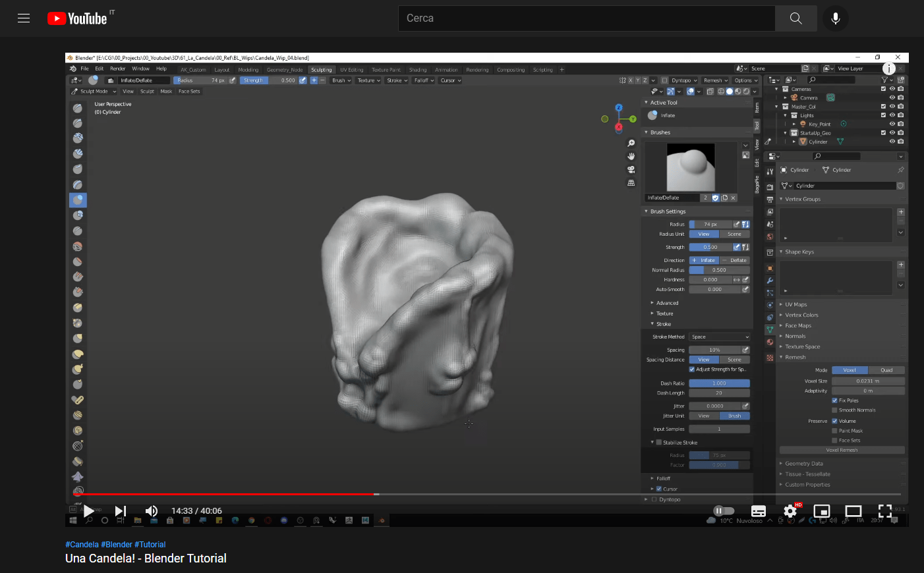Open the Sculpt Mode dropdown
This screenshot has width=924, height=573.
[x=94, y=92]
